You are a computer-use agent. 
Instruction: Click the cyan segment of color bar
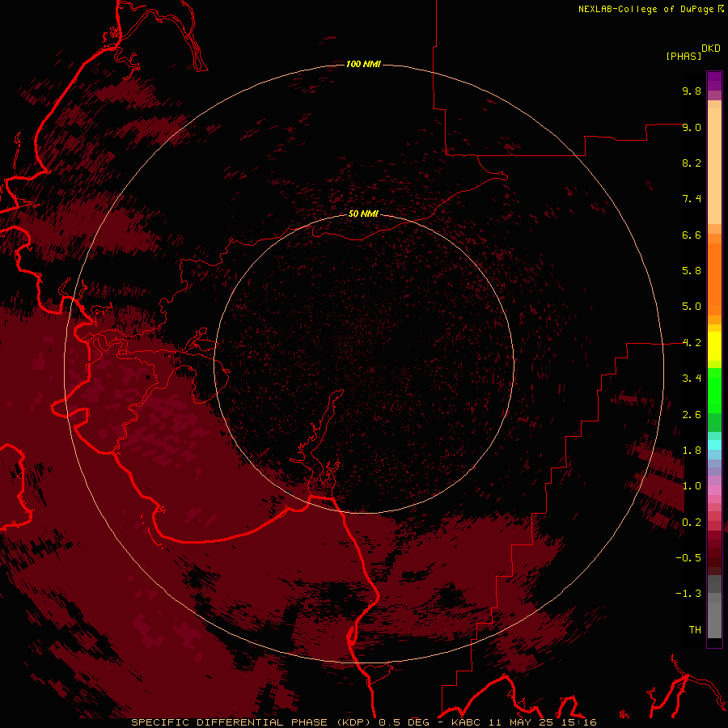click(714, 445)
